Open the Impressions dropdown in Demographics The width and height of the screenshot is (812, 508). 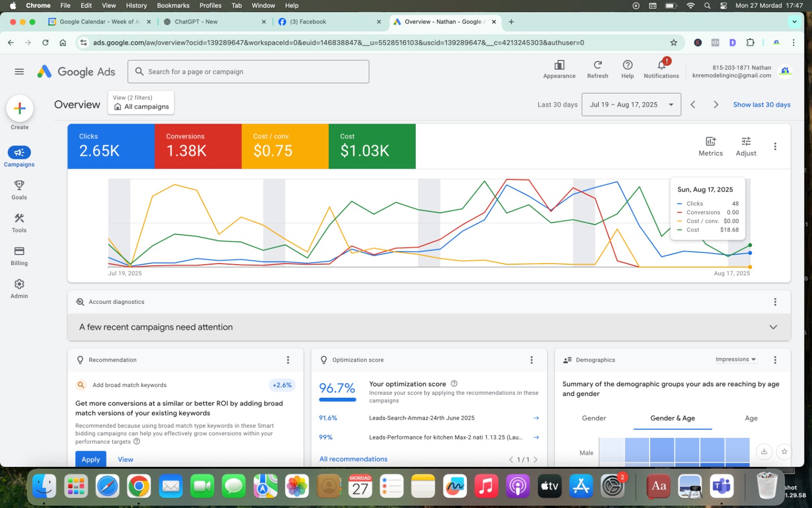[x=735, y=360]
